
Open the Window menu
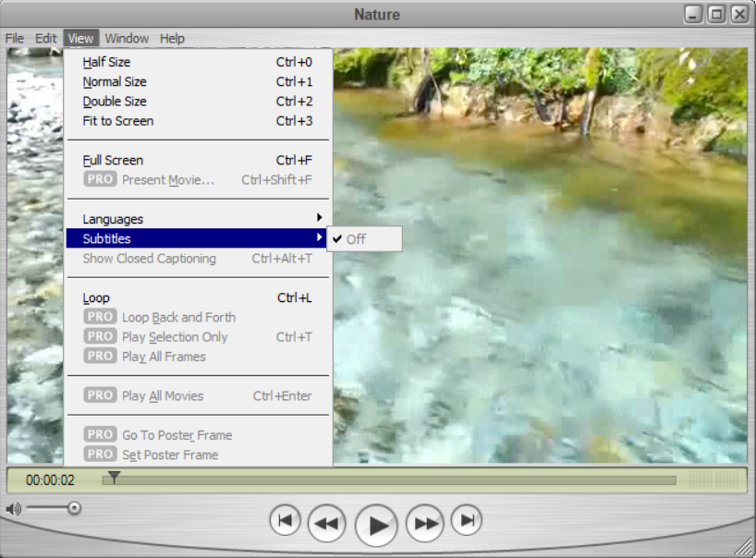(x=127, y=39)
